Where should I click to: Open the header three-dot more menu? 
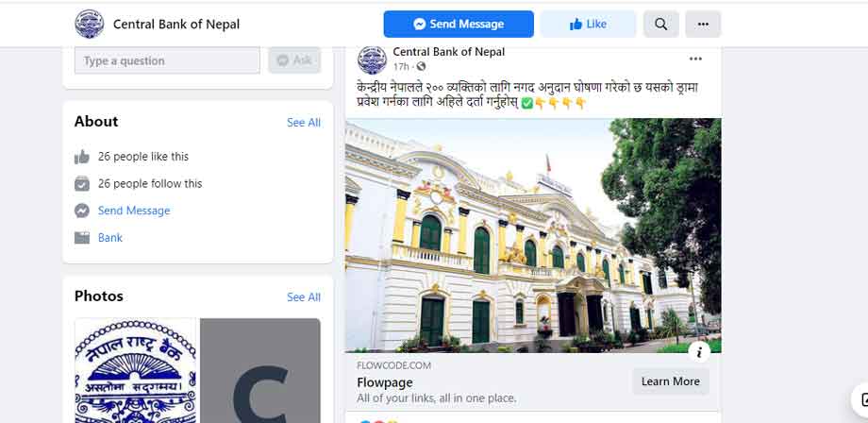point(703,25)
